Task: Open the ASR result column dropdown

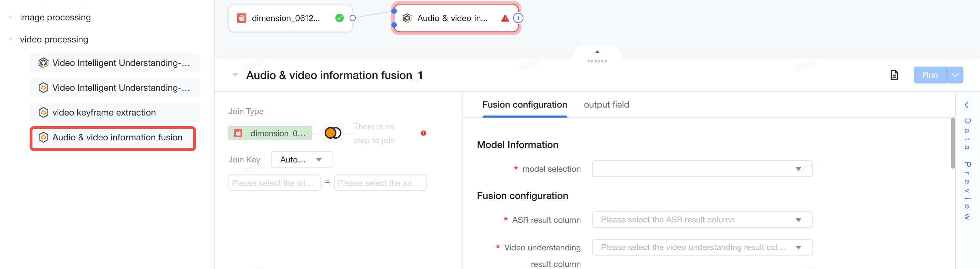Action: pyautogui.click(x=702, y=220)
